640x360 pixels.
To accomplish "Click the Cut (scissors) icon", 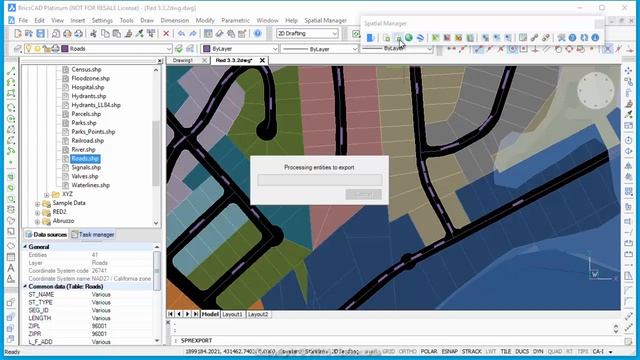I will tap(94, 33).
